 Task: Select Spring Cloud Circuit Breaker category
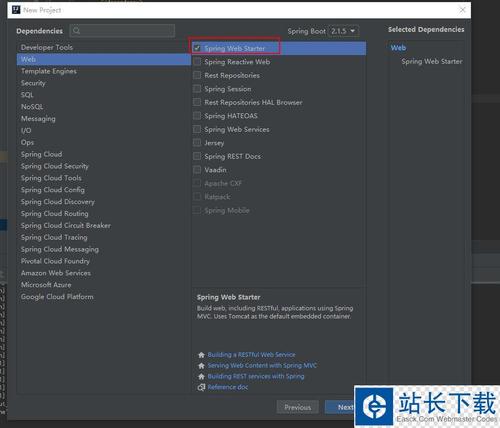pyautogui.click(x=104, y=226)
